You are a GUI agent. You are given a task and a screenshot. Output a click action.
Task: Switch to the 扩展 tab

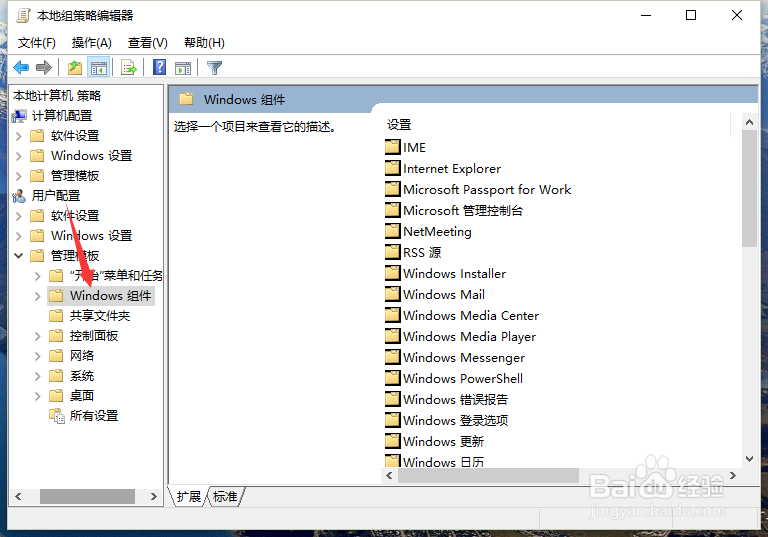[189, 496]
